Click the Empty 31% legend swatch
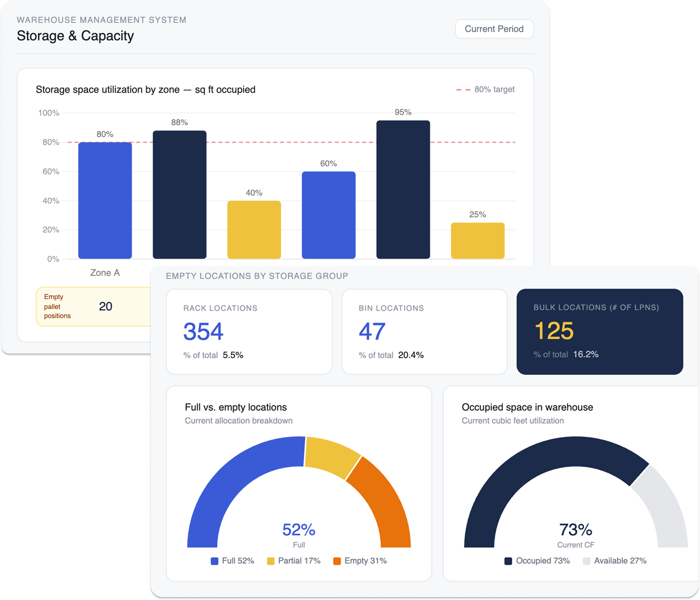The height and width of the screenshot is (600, 700). [337, 561]
